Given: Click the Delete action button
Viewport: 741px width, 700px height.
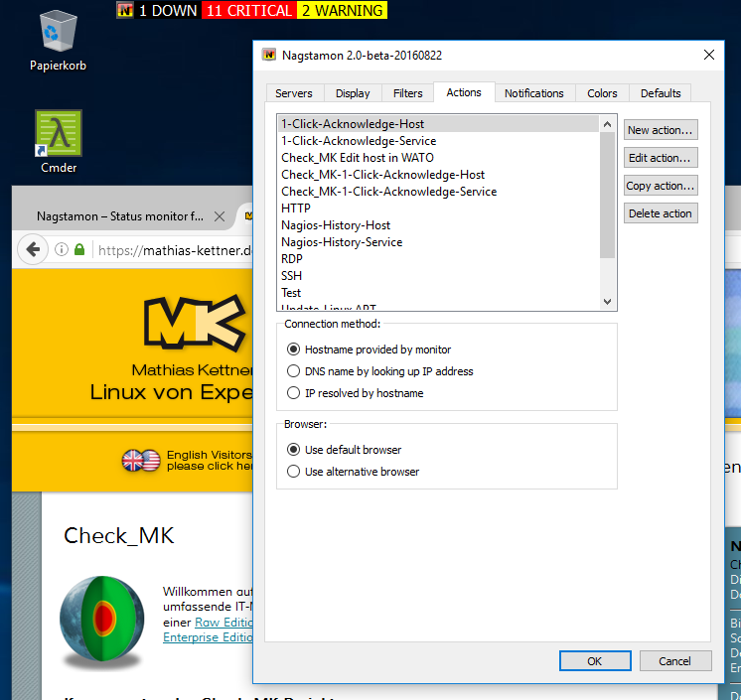Looking at the screenshot, I should (x=661, y=213).
